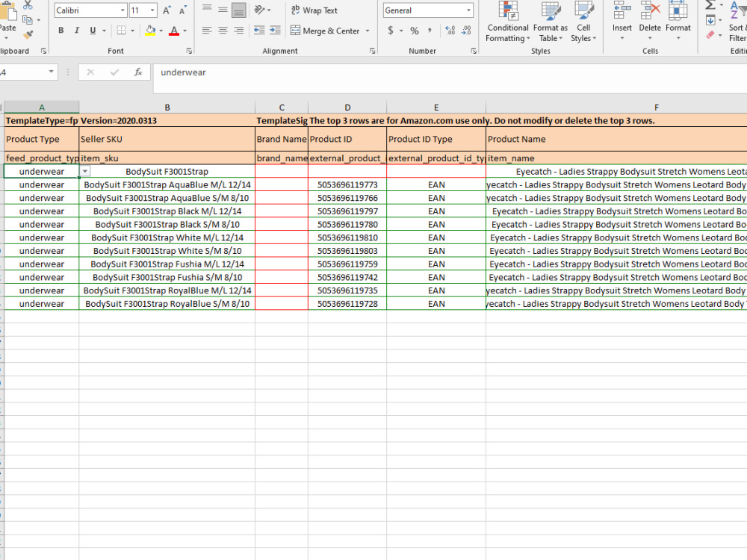Select BodySuit F3001Strap Black M/L 12/14 cell

tap(167, 211)
